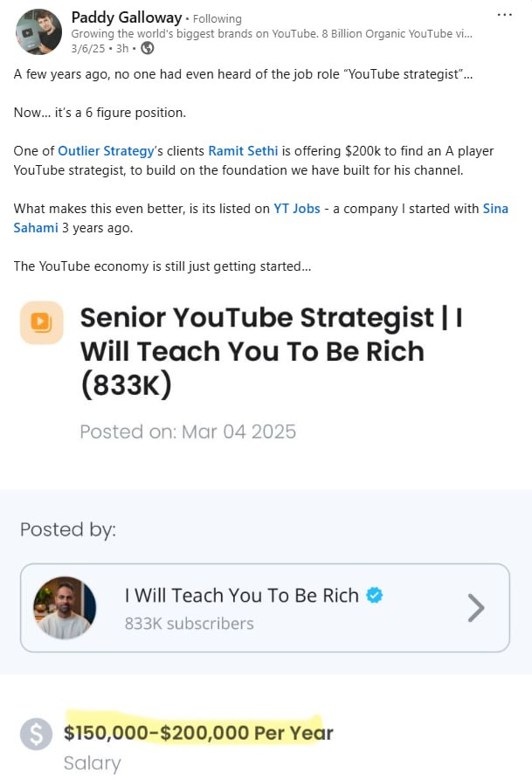Open the post's three-dot options menu
The height and width of the screenshot is (780, 532).
pyautogui.click(x=504, y=15)
